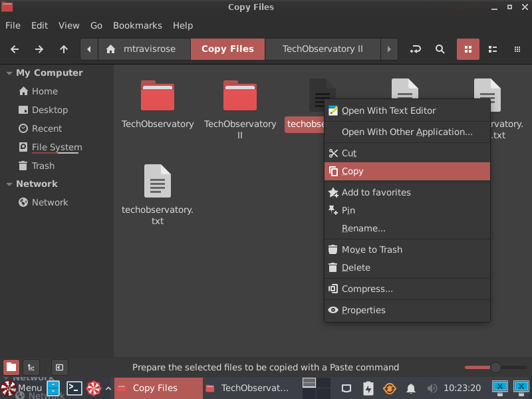
Task: Go back to the previous folder
Action: pyautogui.click(x=14, y=49)
